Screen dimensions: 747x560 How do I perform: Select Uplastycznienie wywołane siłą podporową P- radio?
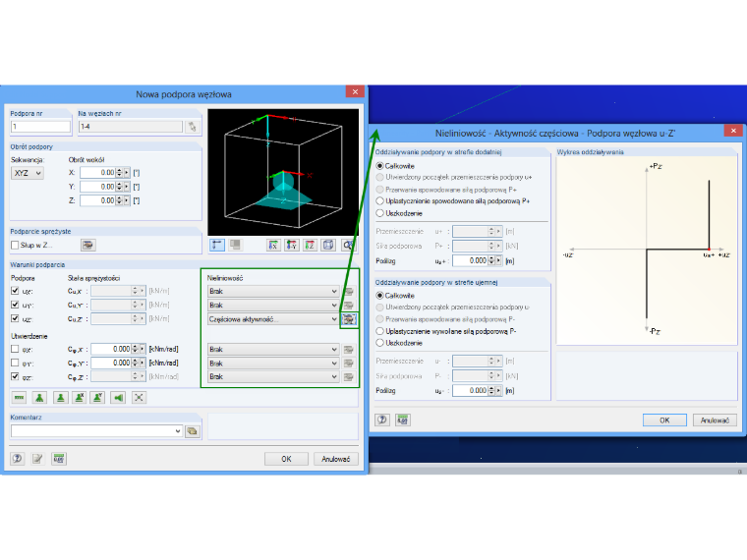click(x=379, y=331)
